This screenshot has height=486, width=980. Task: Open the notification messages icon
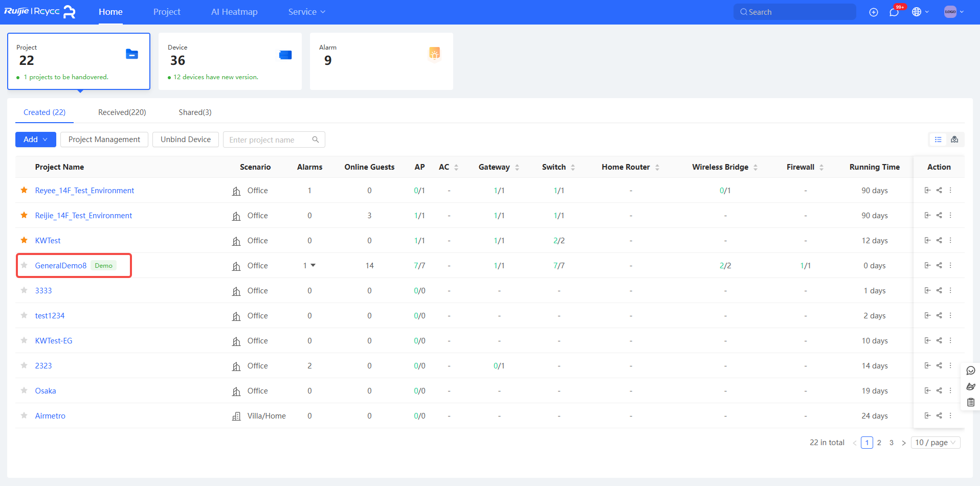click(x=894, y=12)
